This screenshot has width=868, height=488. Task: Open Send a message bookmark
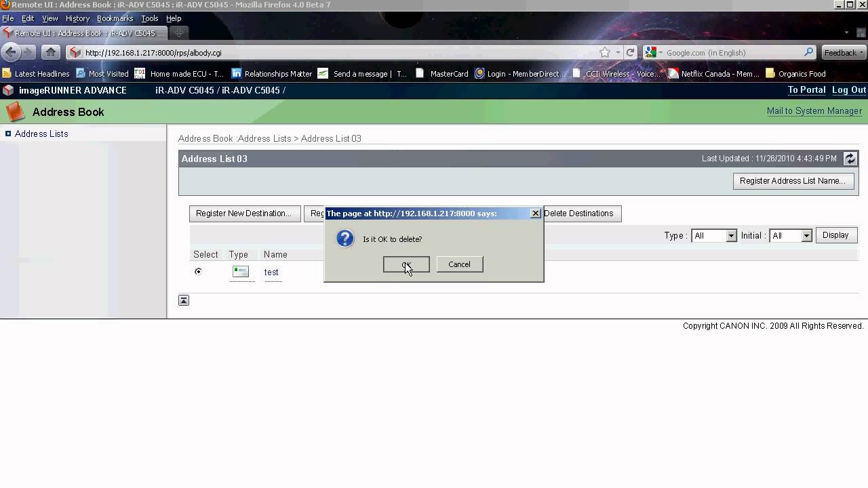coord(362,73)
